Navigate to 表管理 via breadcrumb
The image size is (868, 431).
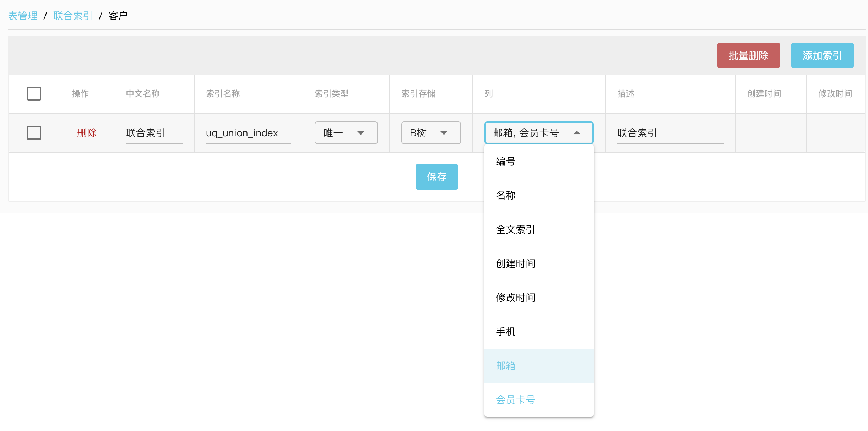tap(22, 15)
